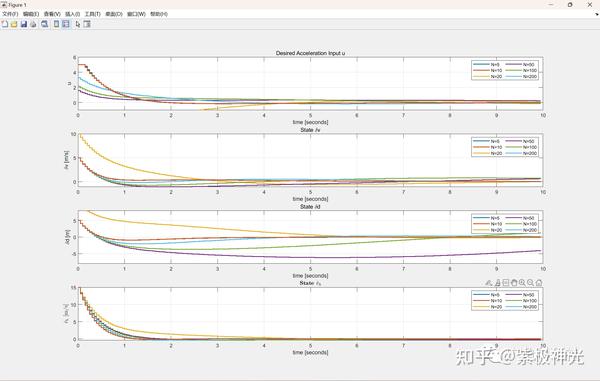Maximize the Figure 1 window
This screenshot has height=381, width=600.
pos(570,5)
